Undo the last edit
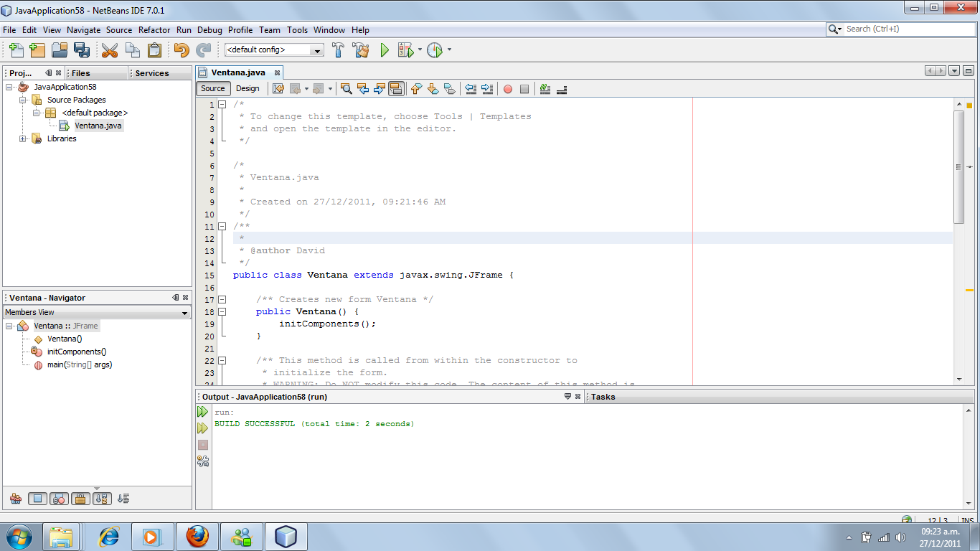Image resolution: width=980 pixels, height=551 pixels. 182,50
